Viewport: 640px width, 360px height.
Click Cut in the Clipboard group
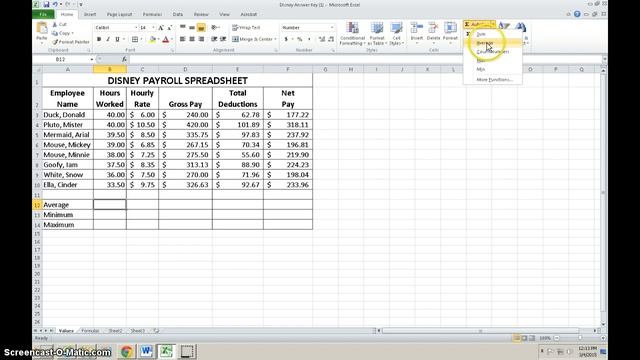click(59, 24)
